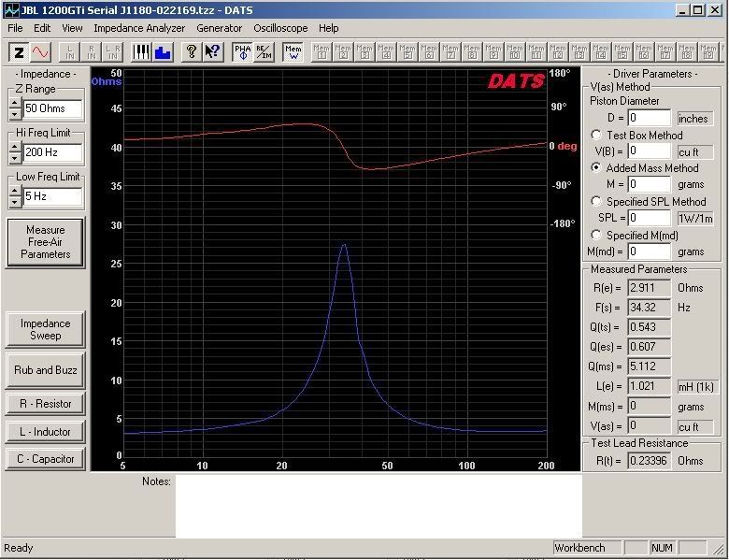Viewport: 729px width, 560px height.
Task: Click the inches unit selector for diameter
Action: pyautogui.click(x=695, y=119)
